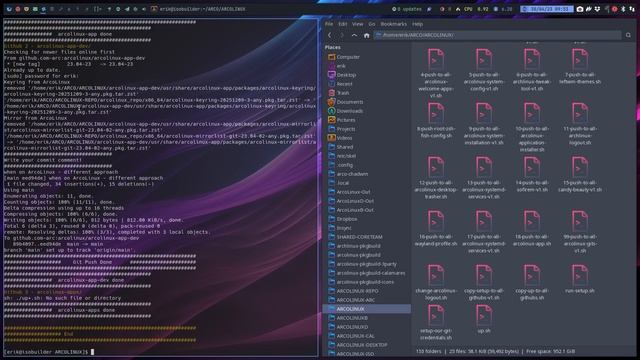Select 14-push-to-all-sofirem-v1.sh file icon
This screenshot has height=360, width=640.
(532, 167)
